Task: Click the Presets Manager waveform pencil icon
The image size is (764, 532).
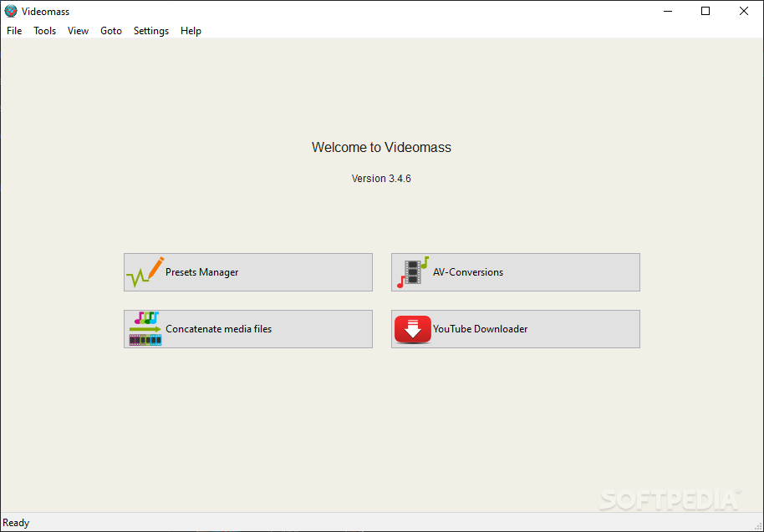Action: point(145,272)
